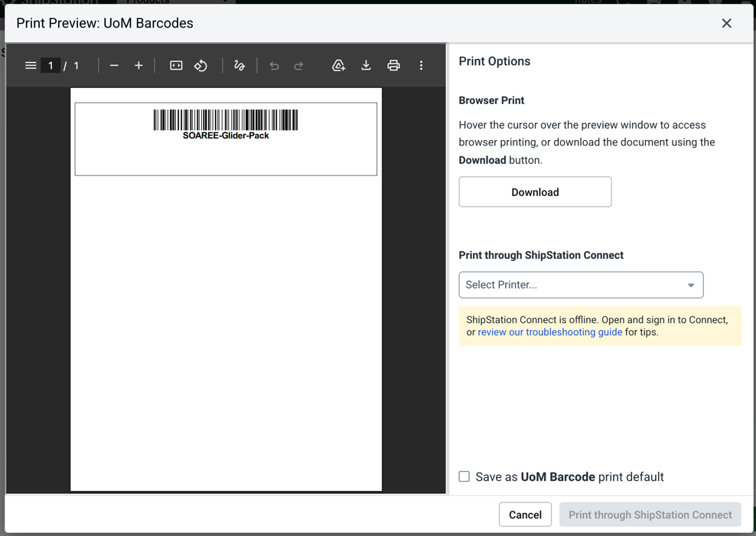Click the Download button
This screenshot has width=756, height=536.
click(535, 192)
